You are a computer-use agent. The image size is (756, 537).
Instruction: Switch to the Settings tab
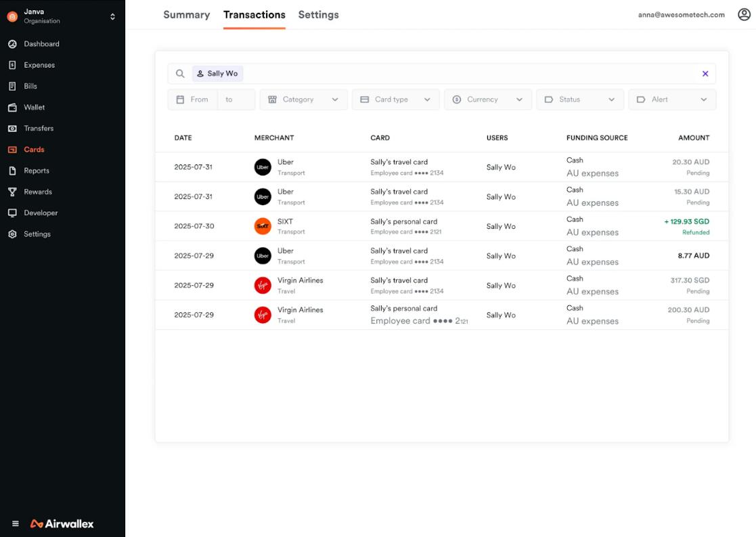(x=318, y=15)
